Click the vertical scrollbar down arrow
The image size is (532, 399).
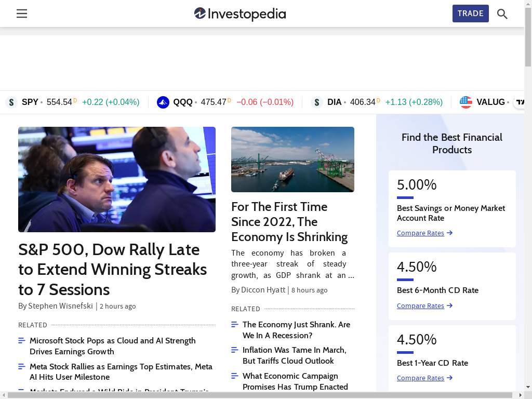(528, 387)
